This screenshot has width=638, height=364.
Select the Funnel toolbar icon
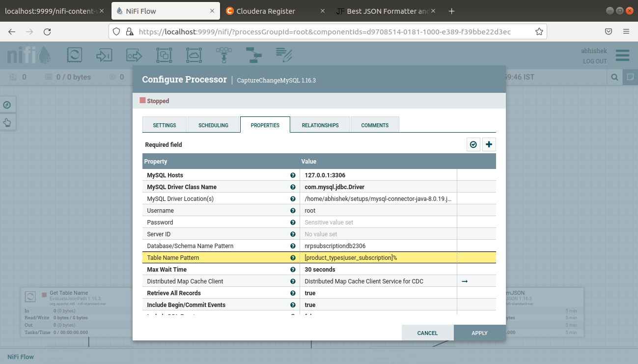pos(223,55)
